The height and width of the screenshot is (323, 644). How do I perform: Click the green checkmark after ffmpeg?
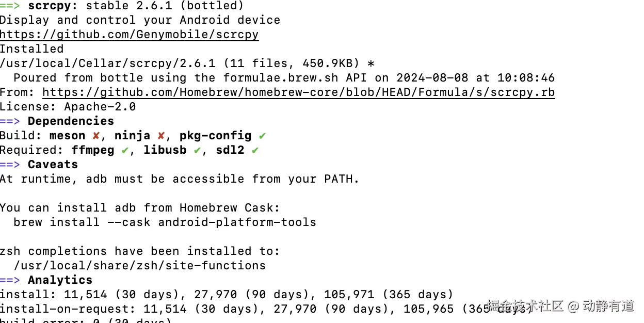125,150
